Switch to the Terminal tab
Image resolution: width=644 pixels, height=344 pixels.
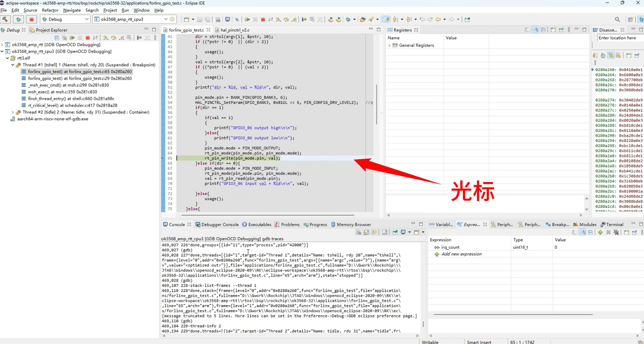point(612,225)
